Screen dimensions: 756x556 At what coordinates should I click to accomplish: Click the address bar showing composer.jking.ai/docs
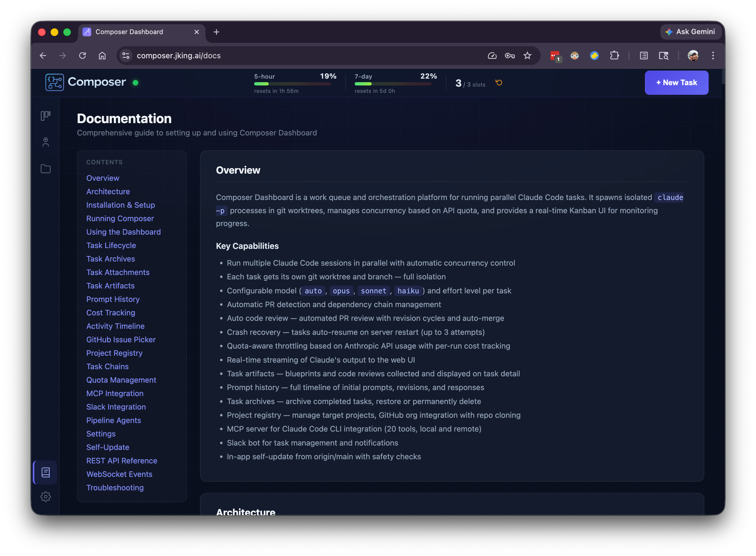[178, 56]
